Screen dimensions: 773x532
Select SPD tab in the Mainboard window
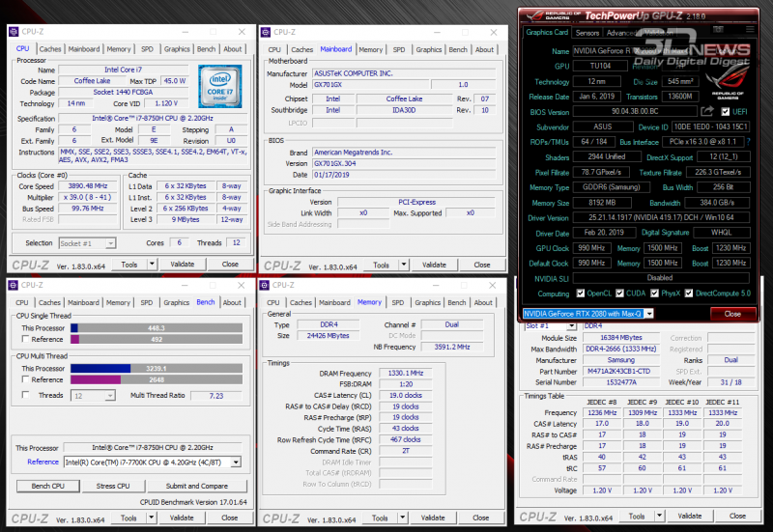coord(399,50)
